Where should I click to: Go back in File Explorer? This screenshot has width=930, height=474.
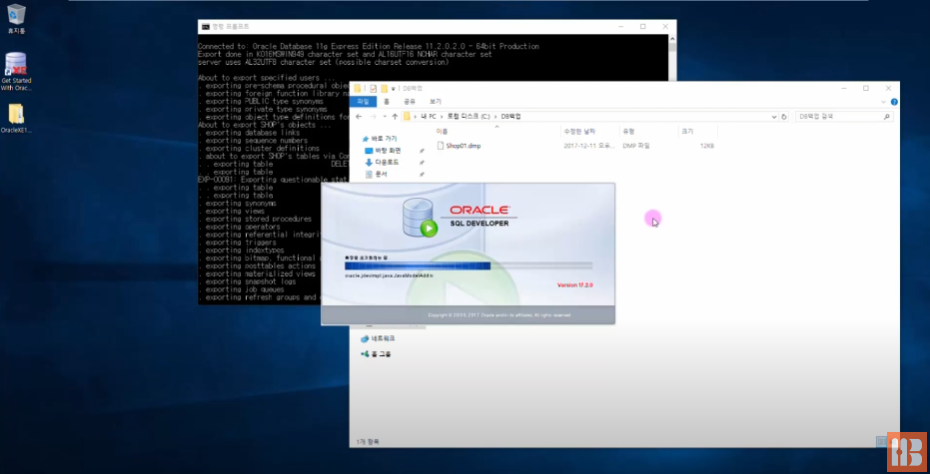click(x=359, y=117)
